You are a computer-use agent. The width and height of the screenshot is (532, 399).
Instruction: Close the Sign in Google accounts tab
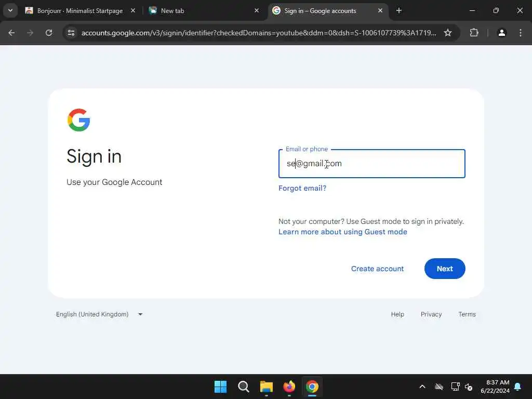380,10
